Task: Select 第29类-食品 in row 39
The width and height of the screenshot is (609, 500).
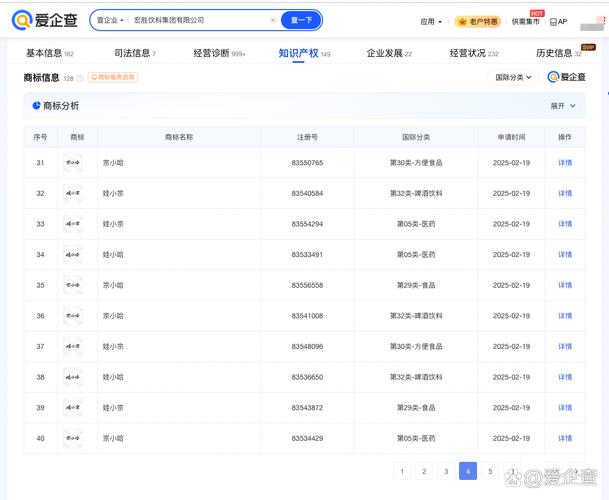Action: pyautogui.click(x=416, y=408)
